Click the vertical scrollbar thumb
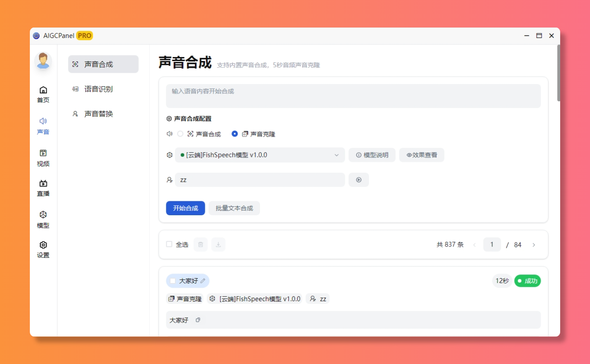This screenshot has width=590, height=364. tap(559, 72)
